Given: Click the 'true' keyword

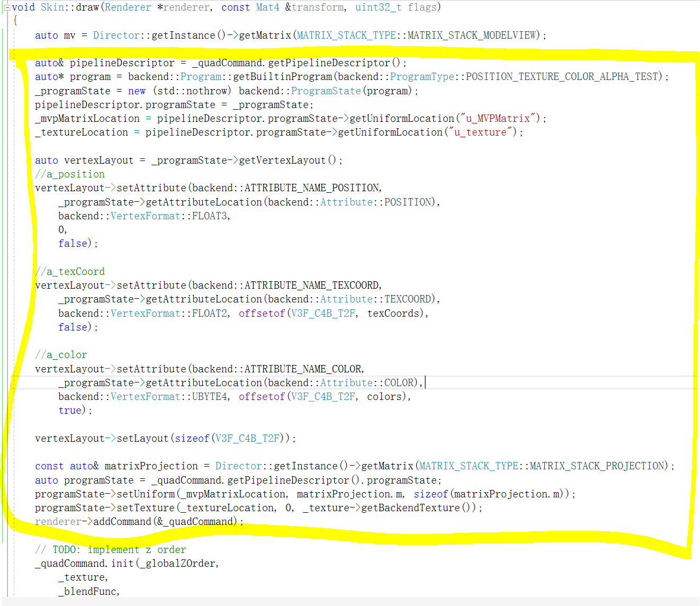Looking at the screenshot, I should coord(70,411).
